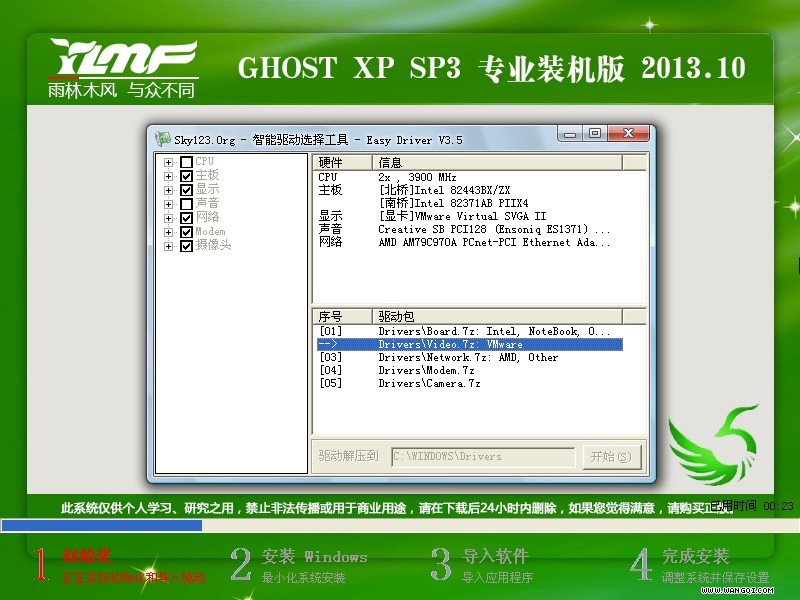Screen dimensions: 800x600
Task: Expand the 声音 tree node
Action: 168,204
